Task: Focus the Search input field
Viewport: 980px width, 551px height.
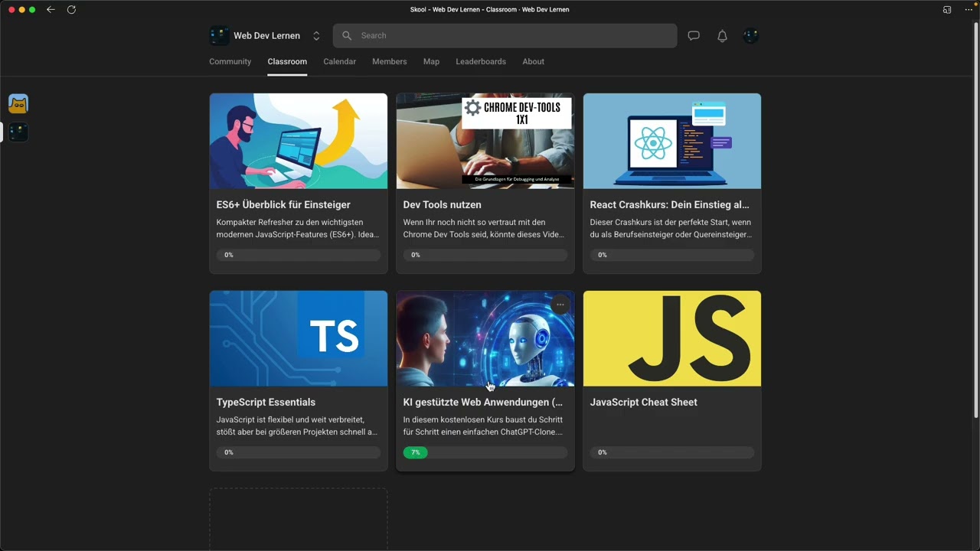Action: [505, 35]
